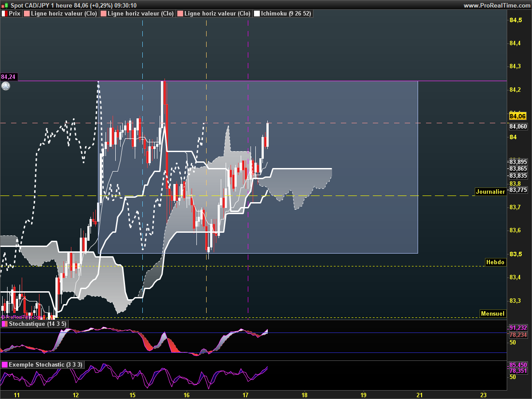The height and width of the screenshot is (399, 532).
Task: Click the 83,3 price axis level
Action: point(516,301)
